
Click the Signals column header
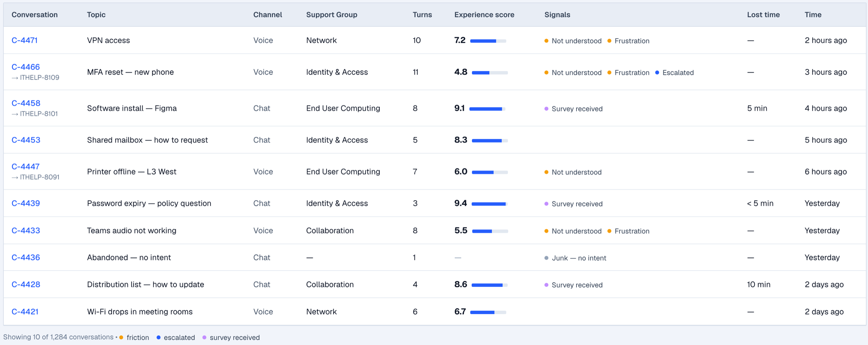click(x=557, y=15)
